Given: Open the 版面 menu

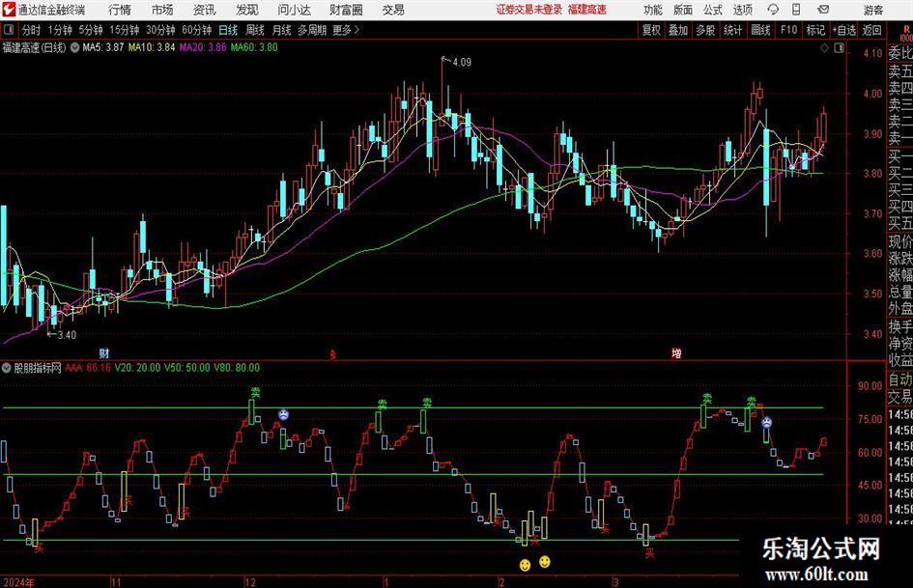Looking at the screenshot, I should tap(682, 10).
